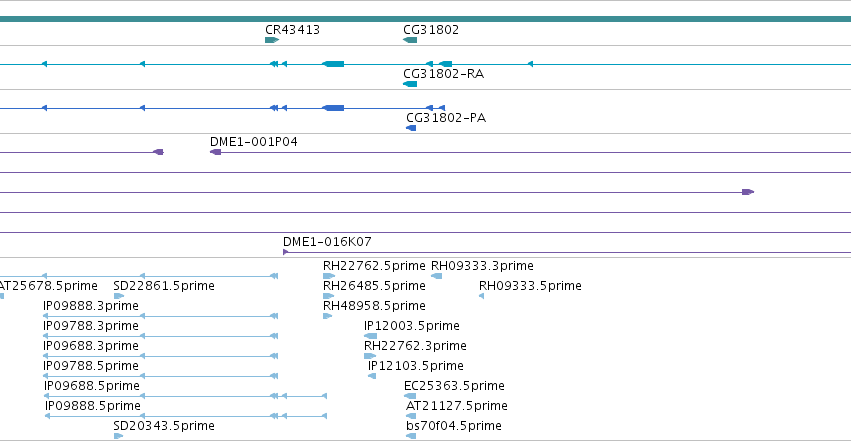This screenshot has width=851, height=441.
Task: Click the CR43413 teal gene glyph
Action: [272, 40]
